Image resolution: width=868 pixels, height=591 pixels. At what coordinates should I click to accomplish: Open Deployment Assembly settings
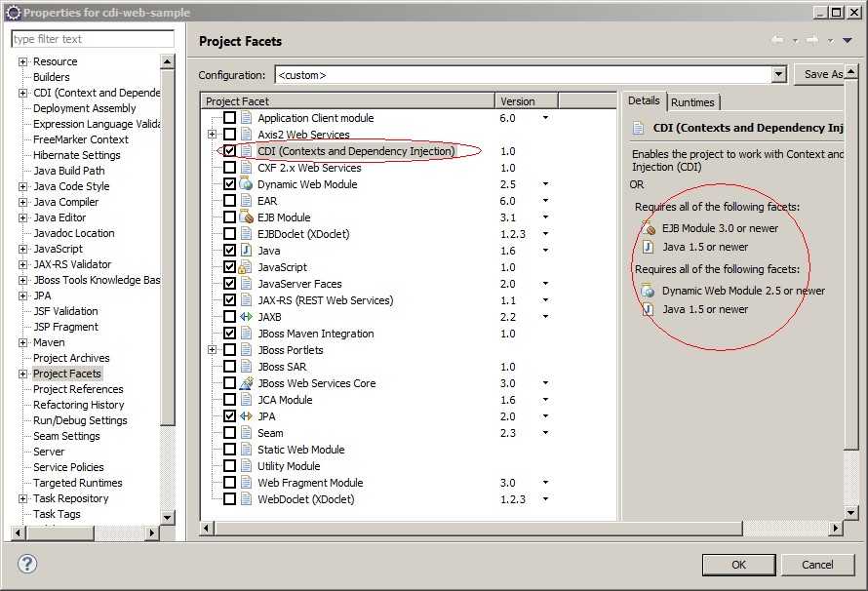(x=84, y=108)
